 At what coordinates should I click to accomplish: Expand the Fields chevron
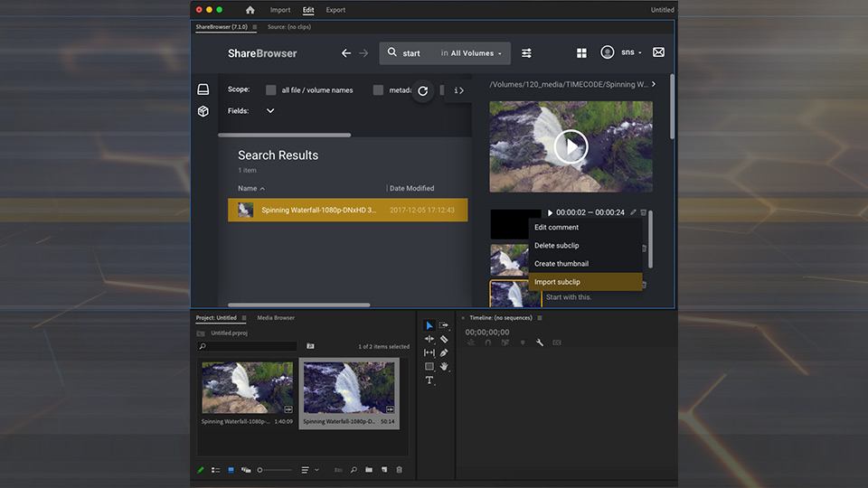pyautogui.click(x=270, y=110)
